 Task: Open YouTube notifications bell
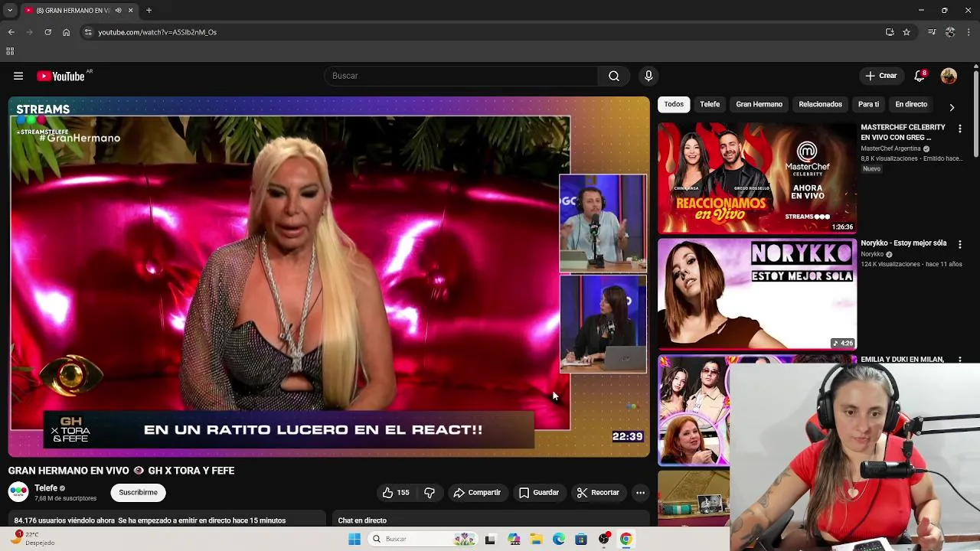pos(920,76)
